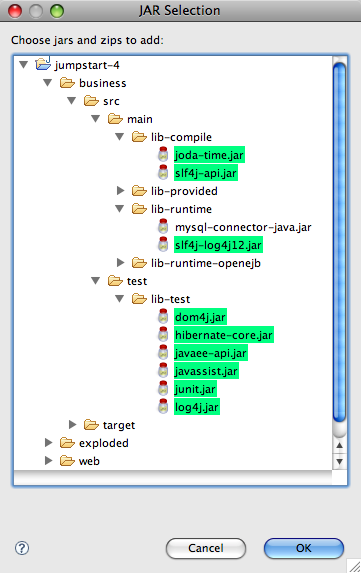Screen dimensions: 361x573
Task: Click the scrollbar down arrow
Action: (x=339, y=461)
